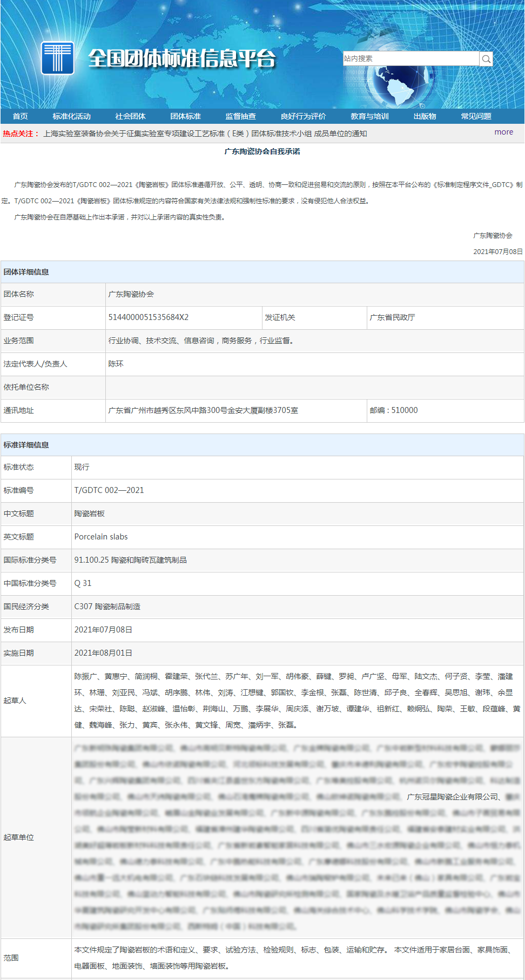
Task: Open the 标准化活动 menu item
Action: click(71, 116)
